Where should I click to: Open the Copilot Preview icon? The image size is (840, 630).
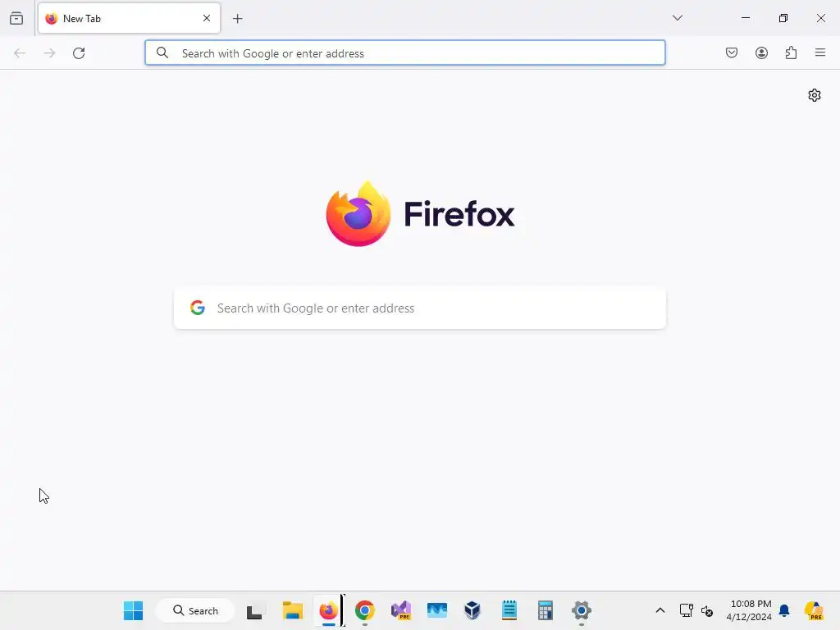[x=815, y=610]
